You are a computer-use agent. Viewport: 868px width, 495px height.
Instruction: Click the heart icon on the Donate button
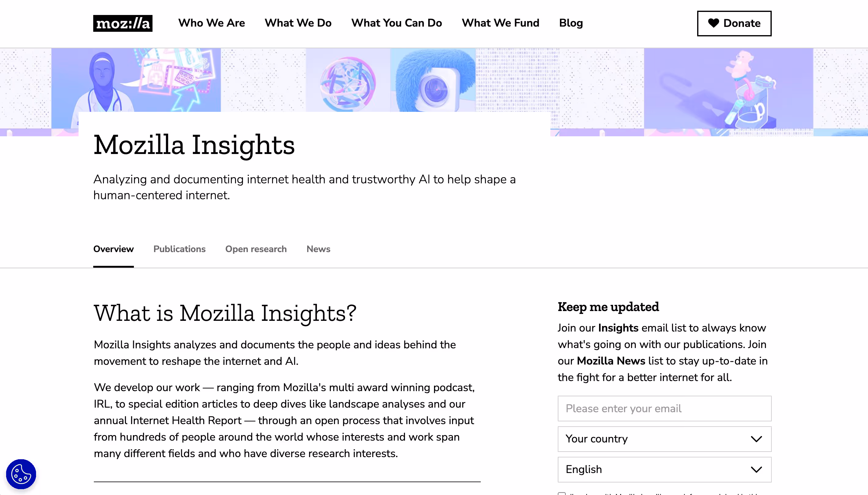pos(713,23)
